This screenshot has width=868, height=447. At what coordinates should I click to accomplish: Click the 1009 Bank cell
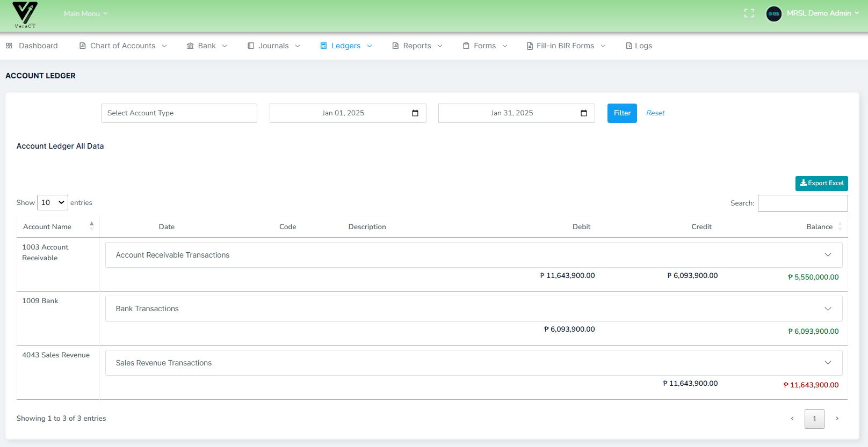(58, 319)
